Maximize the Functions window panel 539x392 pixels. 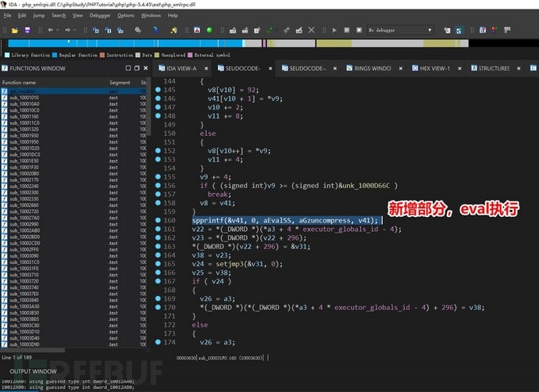(128, 68)
